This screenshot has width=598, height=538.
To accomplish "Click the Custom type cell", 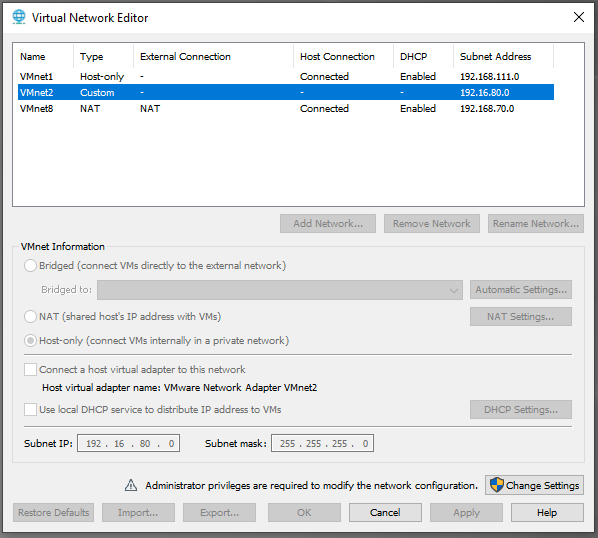I will (x=97, y=93).
